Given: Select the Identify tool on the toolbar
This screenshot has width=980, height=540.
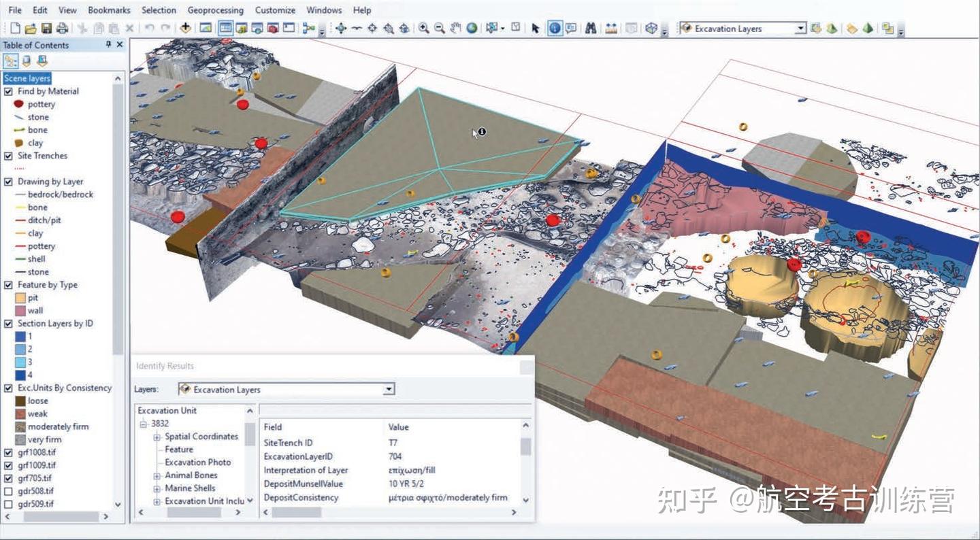Looking at the screenshot, I should click(555, 28).
